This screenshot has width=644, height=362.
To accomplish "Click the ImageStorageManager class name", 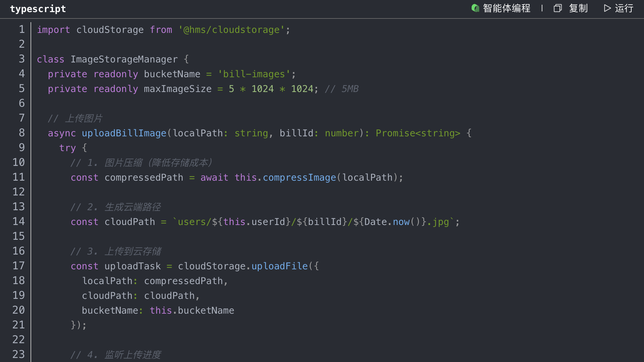I will click(x=124, y=59).
